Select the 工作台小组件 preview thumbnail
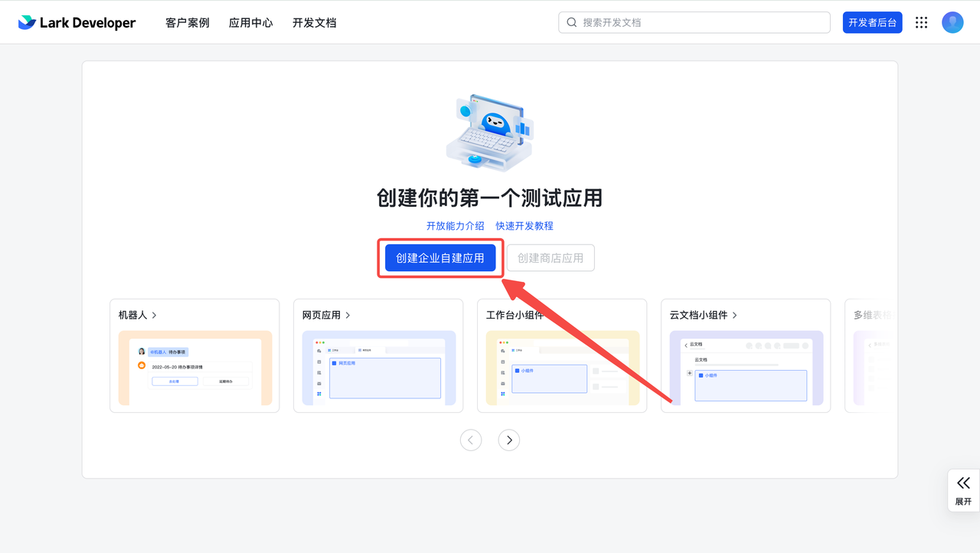This screenshot has width=980, height=553. click(563, 368)
